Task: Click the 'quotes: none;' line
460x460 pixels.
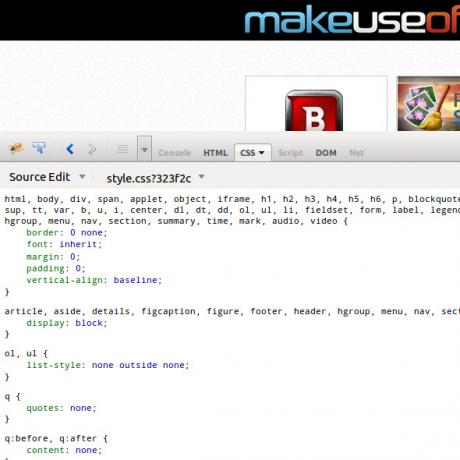Action: [61, 408]
